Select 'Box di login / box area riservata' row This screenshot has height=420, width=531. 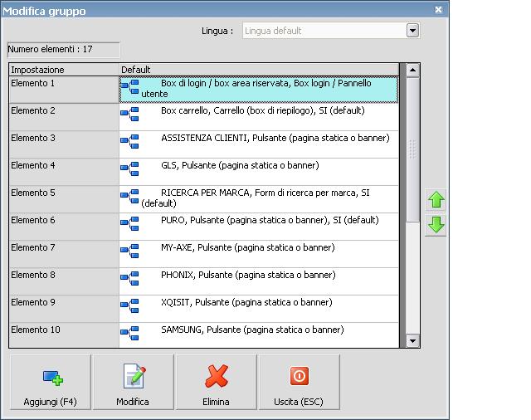[259, 90]
